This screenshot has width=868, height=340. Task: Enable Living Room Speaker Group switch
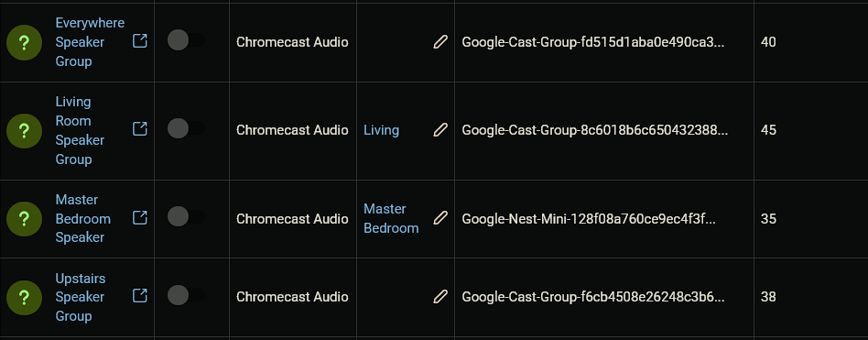(186, 128)
